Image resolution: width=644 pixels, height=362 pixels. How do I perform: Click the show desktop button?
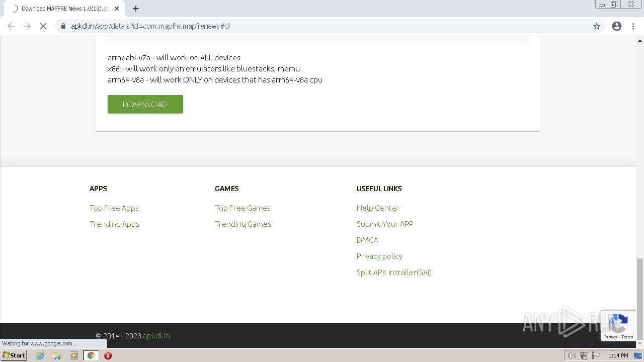pos(638,355)
